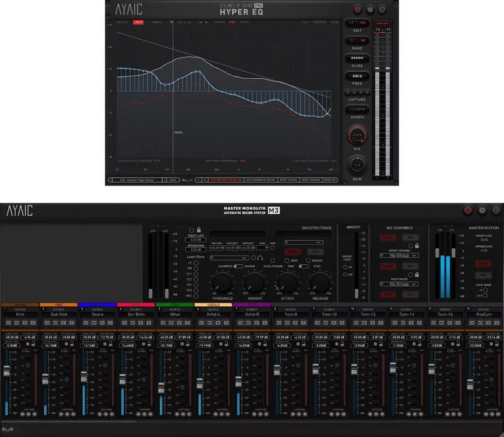Go to previous band with left arrow

pos(200,22)
